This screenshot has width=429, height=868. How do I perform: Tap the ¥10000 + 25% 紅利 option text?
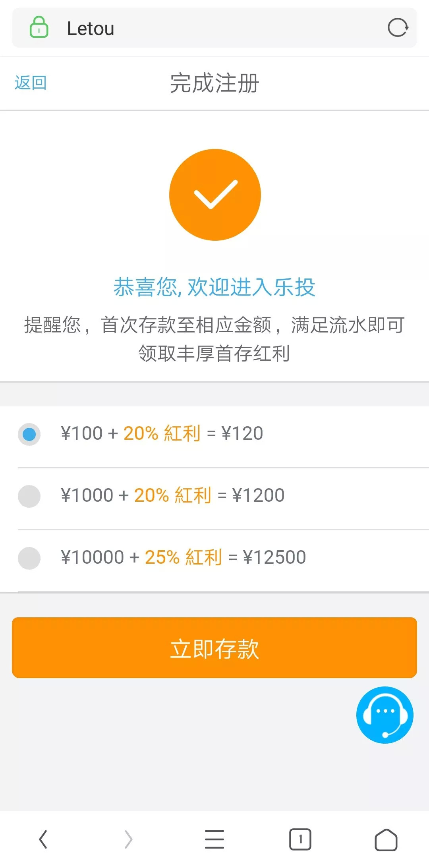[x=183, y=557]
